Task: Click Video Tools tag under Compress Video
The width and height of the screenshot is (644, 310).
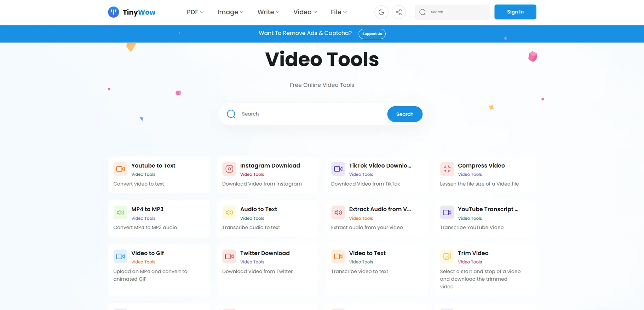Action: [470, 174]
